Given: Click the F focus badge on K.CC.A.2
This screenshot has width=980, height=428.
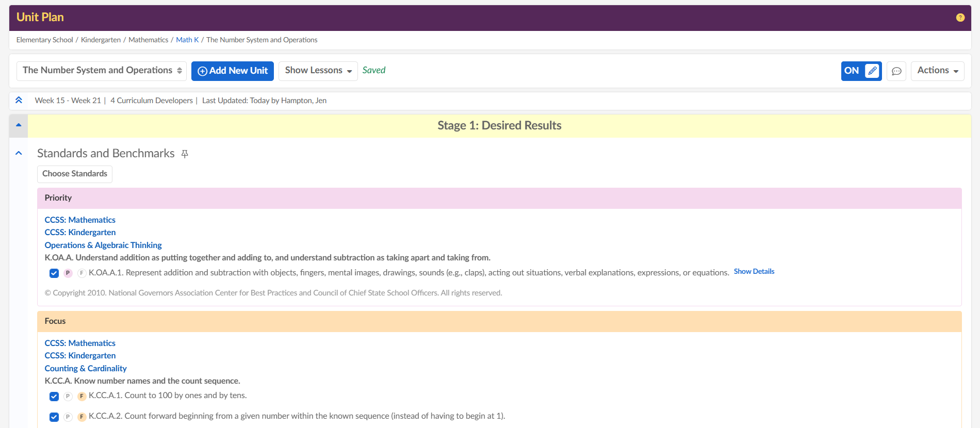Looking at the screenshot, I should click(x=81, y=417).
